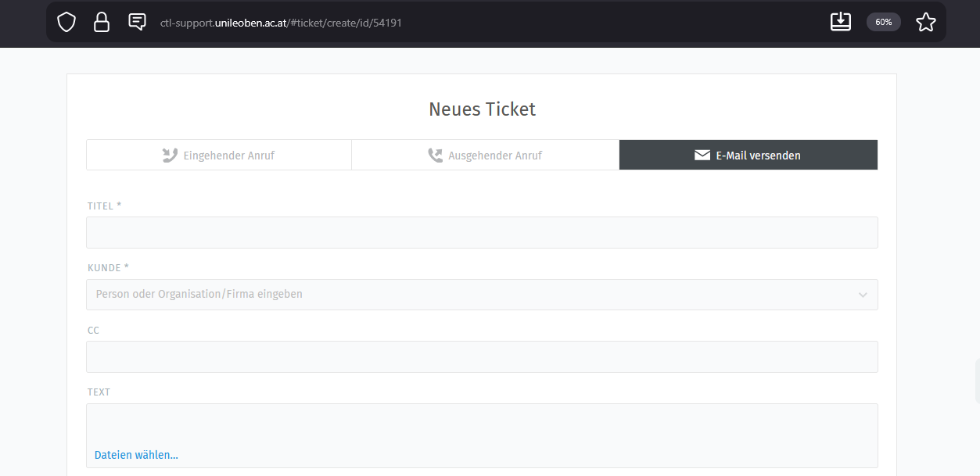Click the Neues Ticket heading
Screen dimensions: 980x476
click(x=482, y=109)
